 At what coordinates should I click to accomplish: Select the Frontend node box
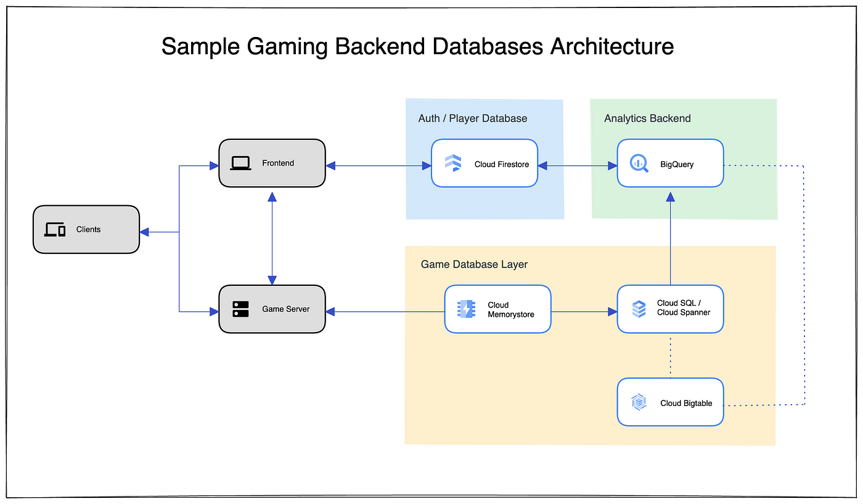point(272,163)
